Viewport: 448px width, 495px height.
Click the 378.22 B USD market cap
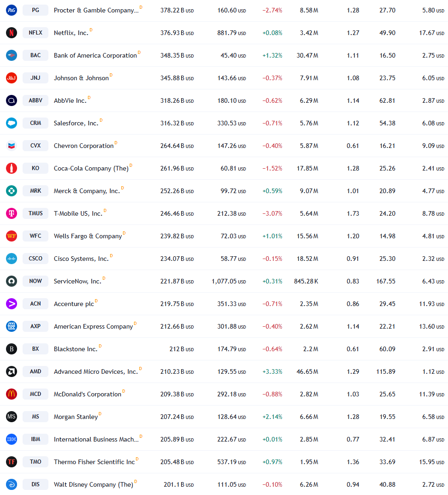[x=177, y=11]
